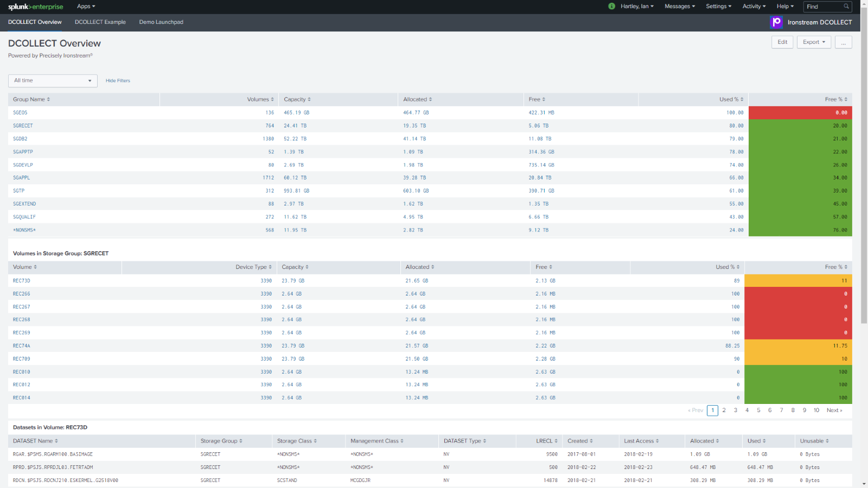Sort volumes by Volume column
This screenshot has height=488, width=868.
tap(25, 267)
